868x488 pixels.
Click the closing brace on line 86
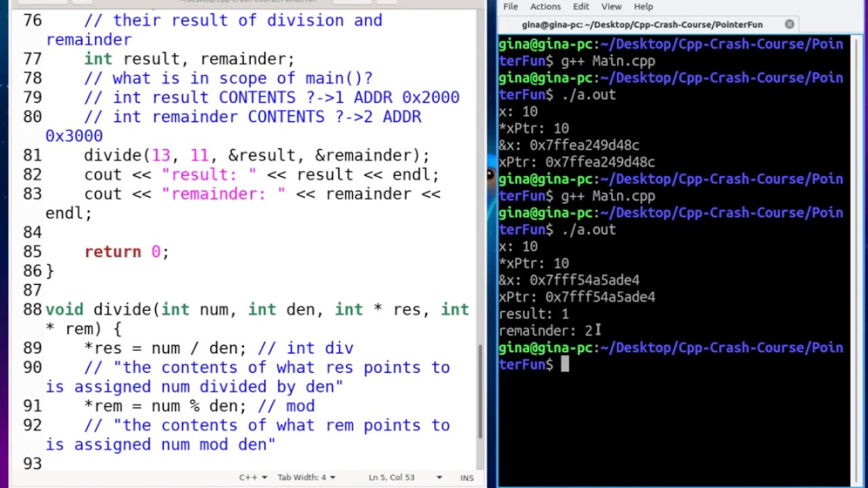[50, 271]
